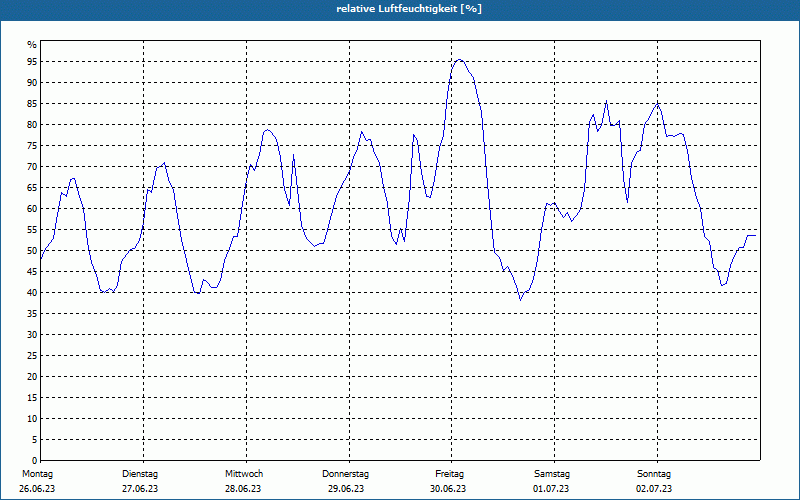Click the chart title 'relative Luftfeuchtigkeit [%]'
The width and height of the screenshot is (800, 500).
coord(409,9)
